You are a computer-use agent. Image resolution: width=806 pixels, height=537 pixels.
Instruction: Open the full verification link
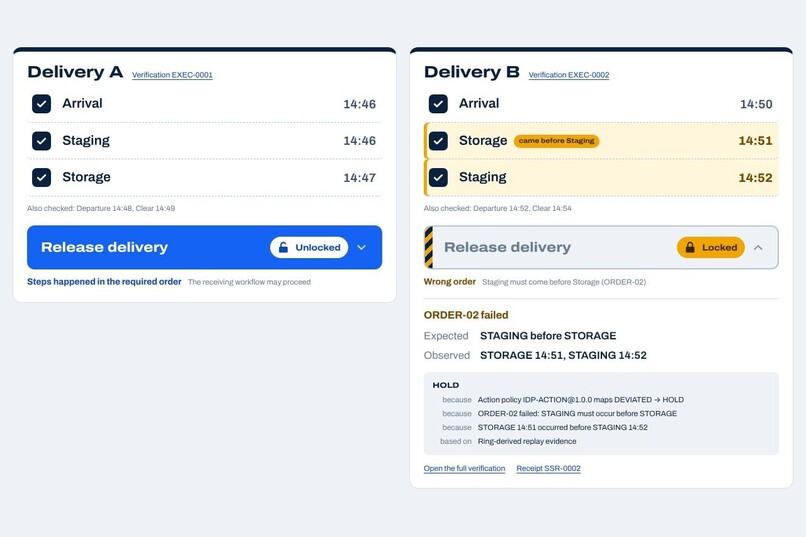(x=464, y=468)
